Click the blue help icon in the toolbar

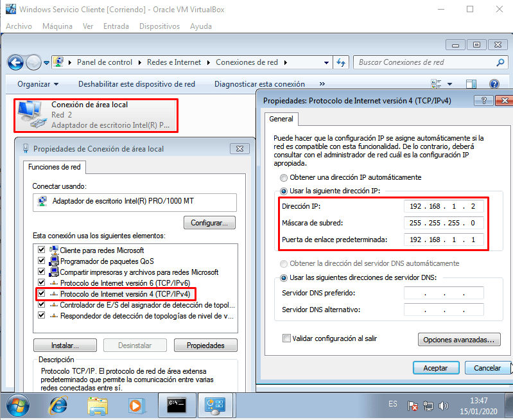click(x=494, y=84)
